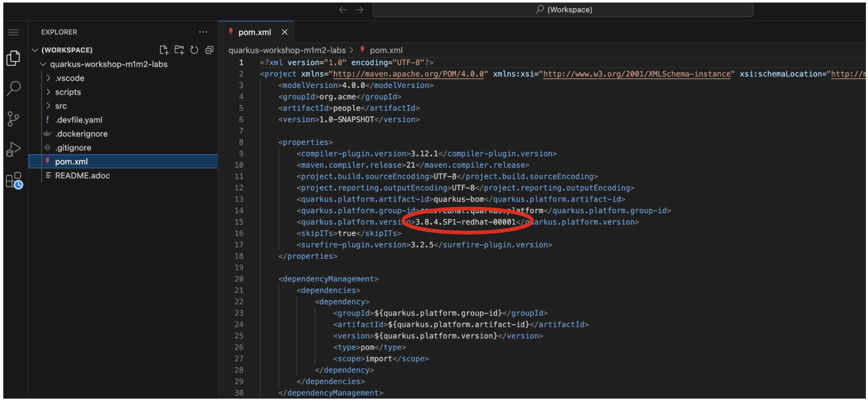Click the quarkus-bom artifact-id line
868x401 pixels.
(x=461, y=199)
